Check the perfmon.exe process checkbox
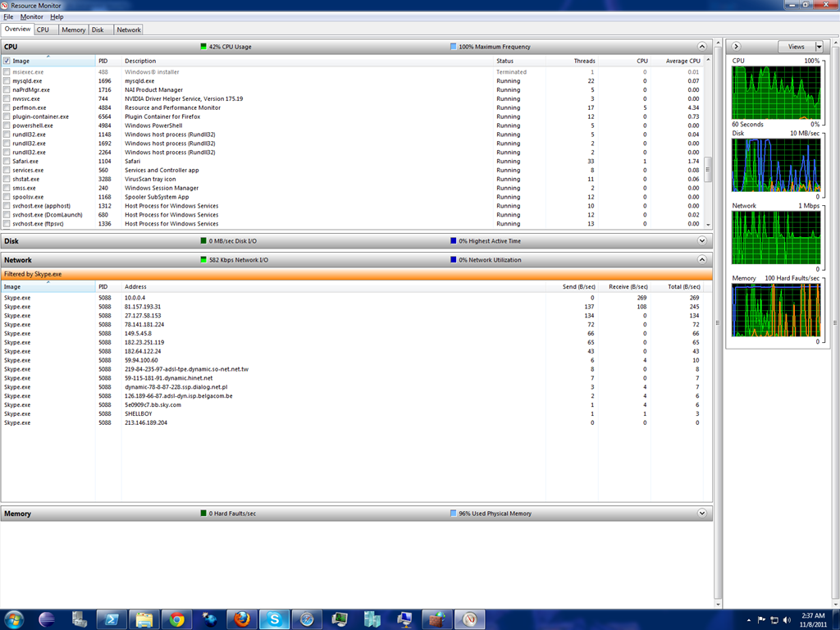The image size is (840, 630). (x=7, y=107)
